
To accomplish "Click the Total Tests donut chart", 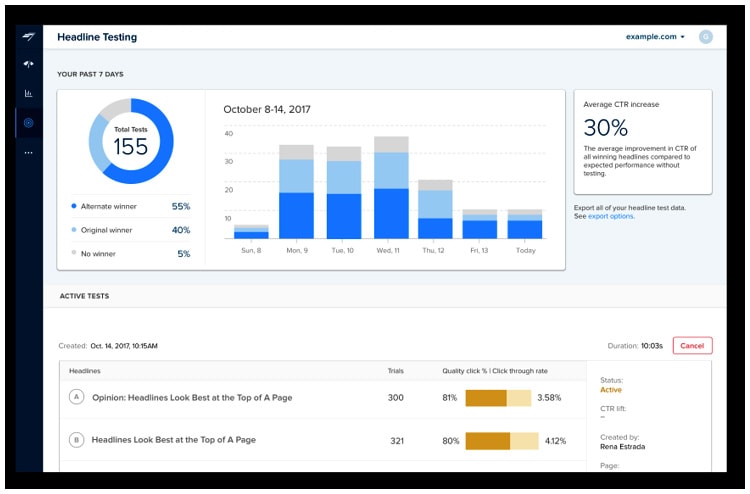I will 131,141.
